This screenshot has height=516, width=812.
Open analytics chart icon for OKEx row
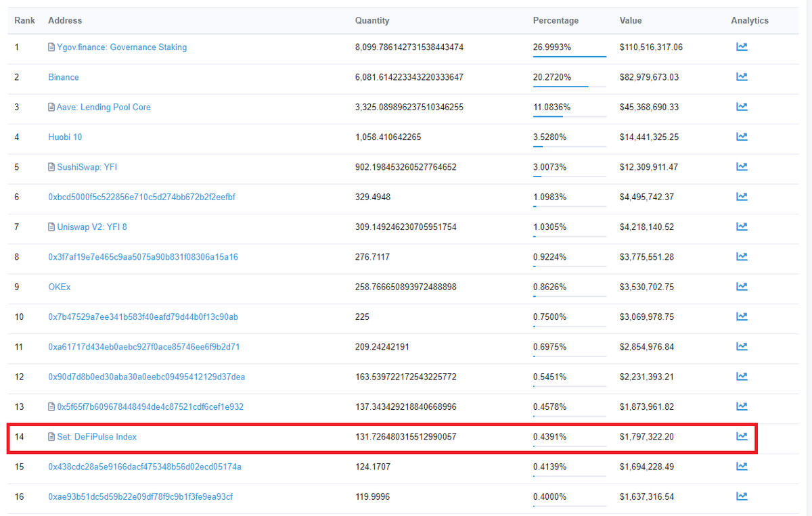coord(742,287)
